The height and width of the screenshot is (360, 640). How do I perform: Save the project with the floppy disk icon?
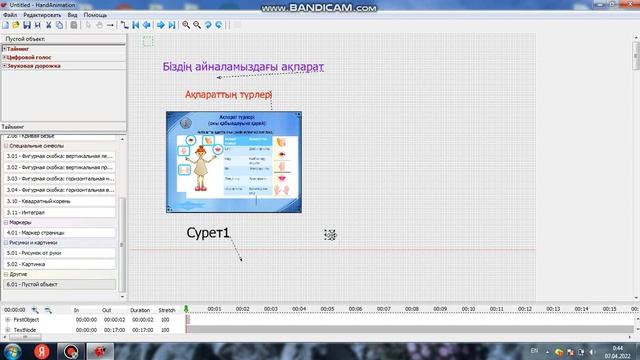pyautogui.click(x=27, y=25)
